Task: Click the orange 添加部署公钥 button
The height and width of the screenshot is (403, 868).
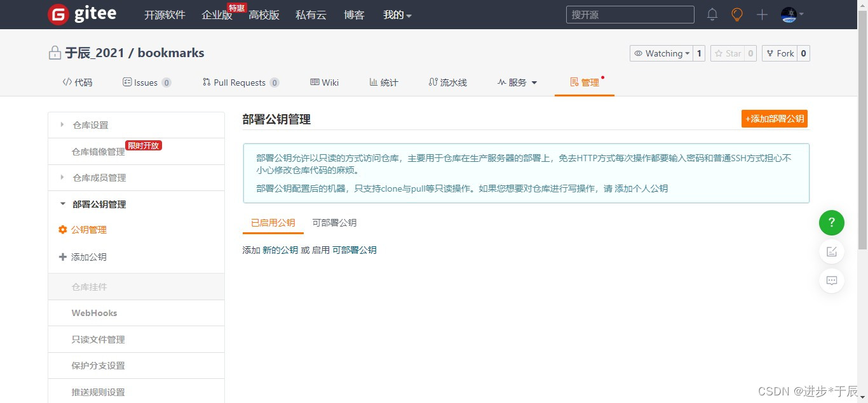Action: (x=774, y=119)
